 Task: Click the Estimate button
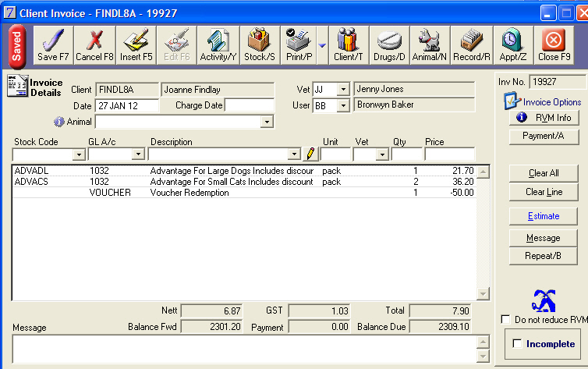(544, 216)
